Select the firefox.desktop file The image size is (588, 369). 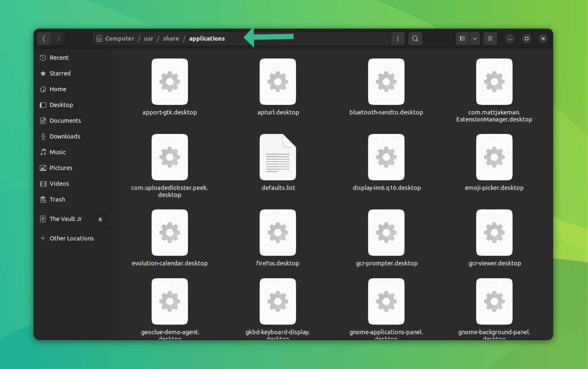pos(277,233)
